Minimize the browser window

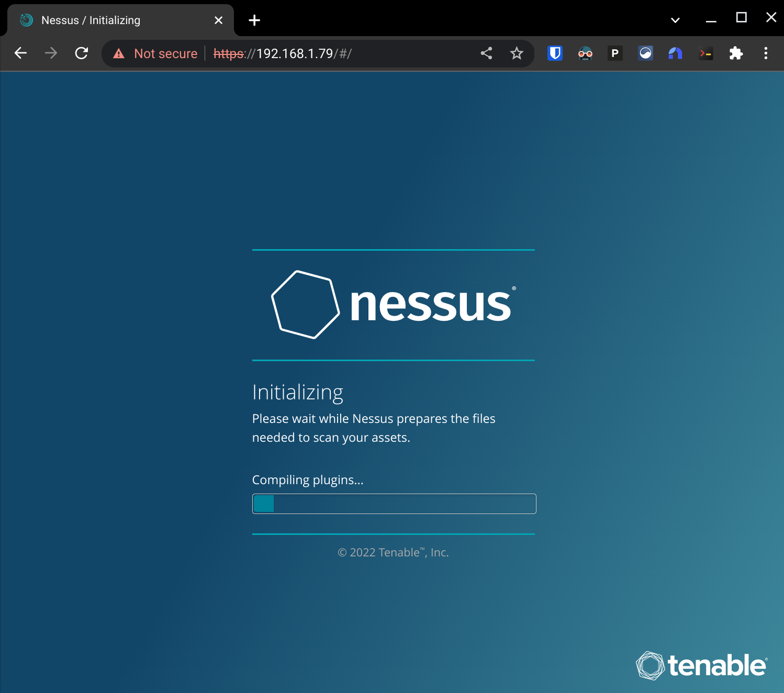click(x=711, y=20)
